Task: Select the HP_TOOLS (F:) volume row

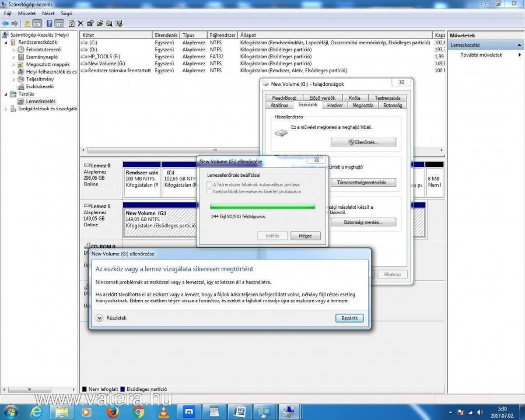Action: pyautogui.click(x=262, y=57)
